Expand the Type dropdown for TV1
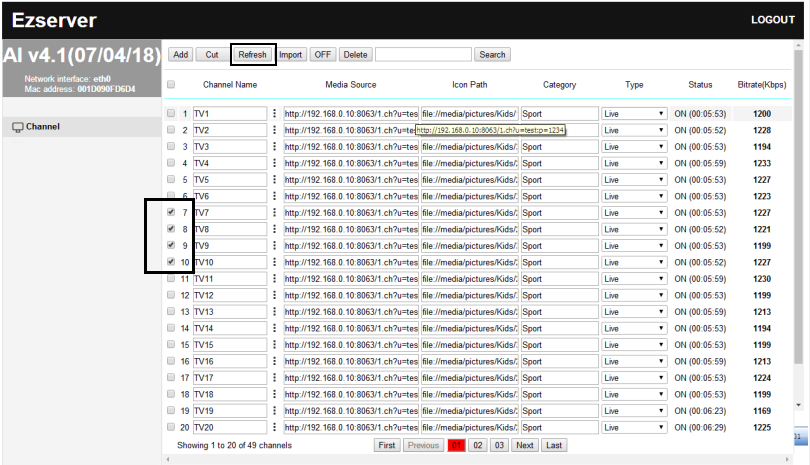 [x=634, y=114]
